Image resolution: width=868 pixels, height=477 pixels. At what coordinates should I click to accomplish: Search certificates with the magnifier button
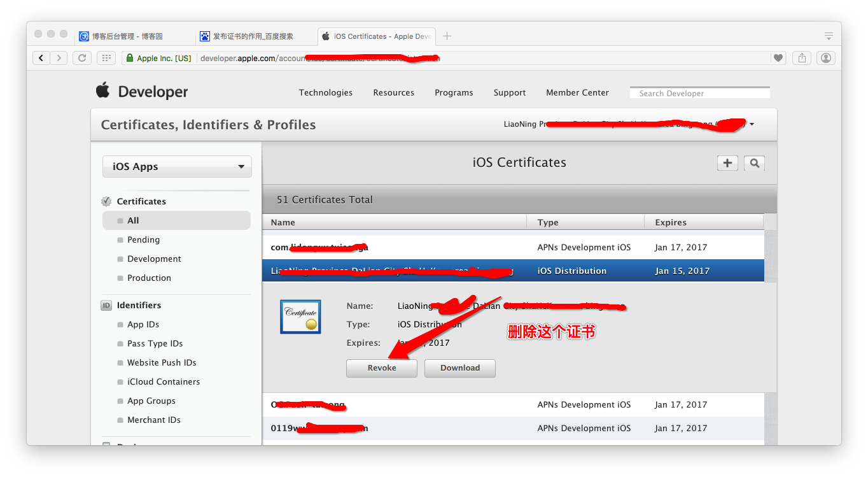point(754,163)
